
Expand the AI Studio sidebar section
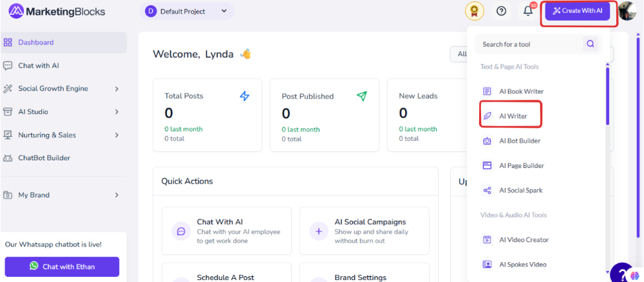(63, 111)
